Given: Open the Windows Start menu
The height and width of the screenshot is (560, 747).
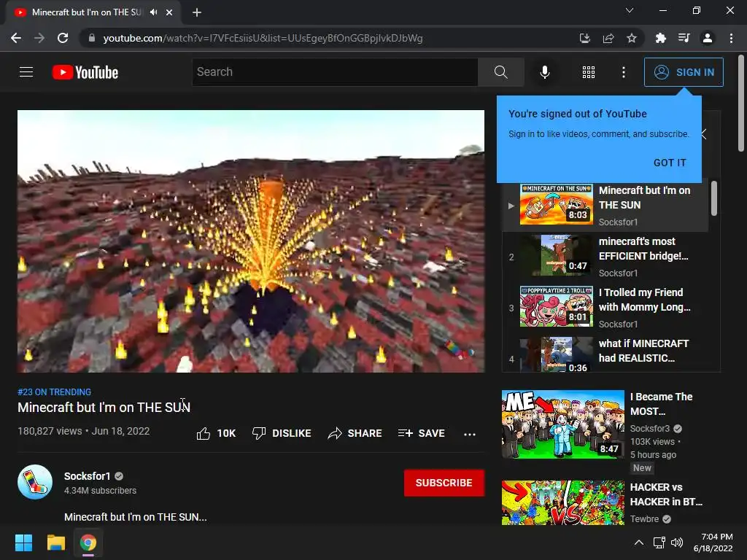Looking at the screenshot, I should [23, 542].
